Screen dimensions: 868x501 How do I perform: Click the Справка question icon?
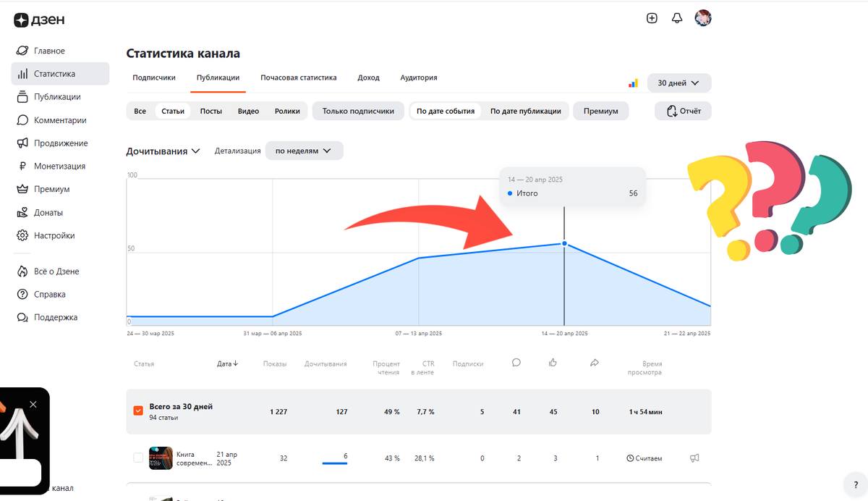(x=22, y=295)
